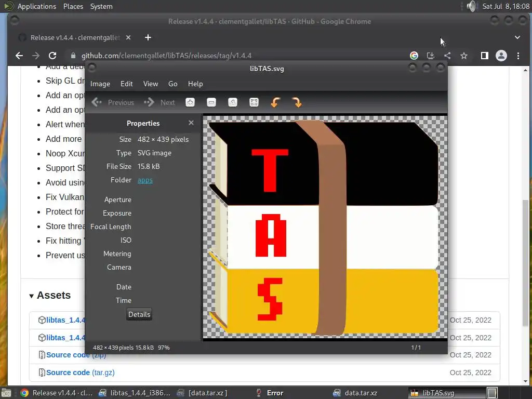Click the second libtas_1.4.4 asset link

pos(65,338)
